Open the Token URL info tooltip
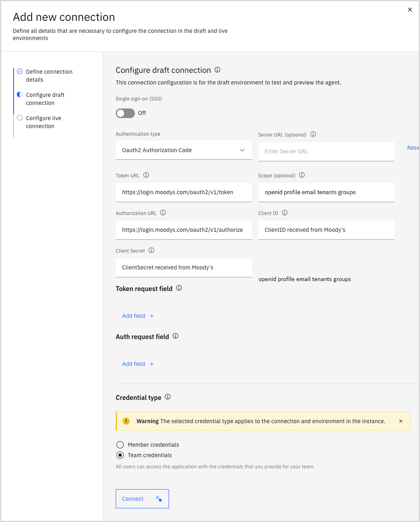420x522 pixels. click(146, 175)
